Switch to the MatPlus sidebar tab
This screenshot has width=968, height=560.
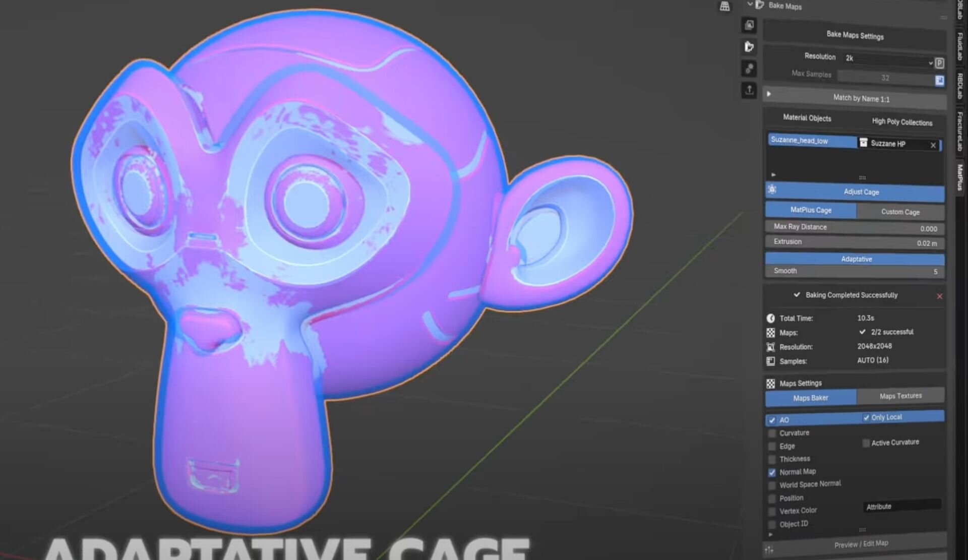click(960, 177)
